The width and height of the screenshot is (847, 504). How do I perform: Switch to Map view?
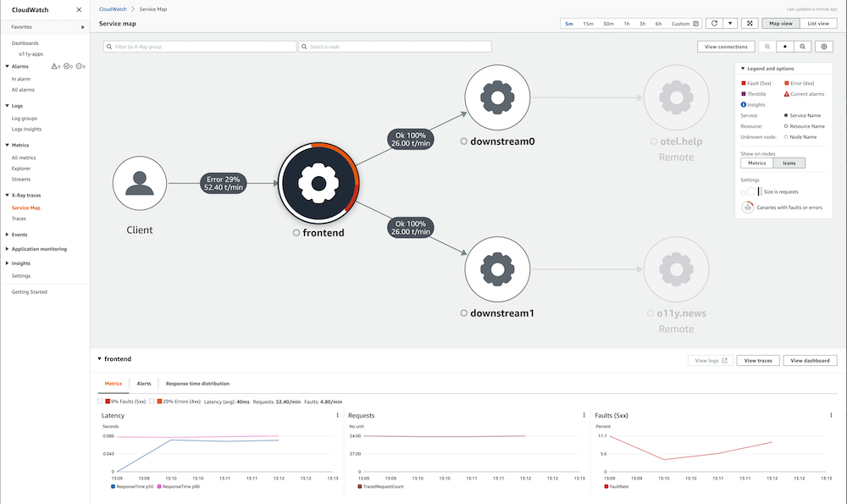coord(781,23)
